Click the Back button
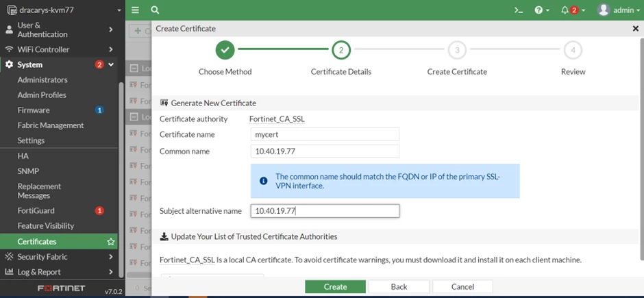 [399, 287]
